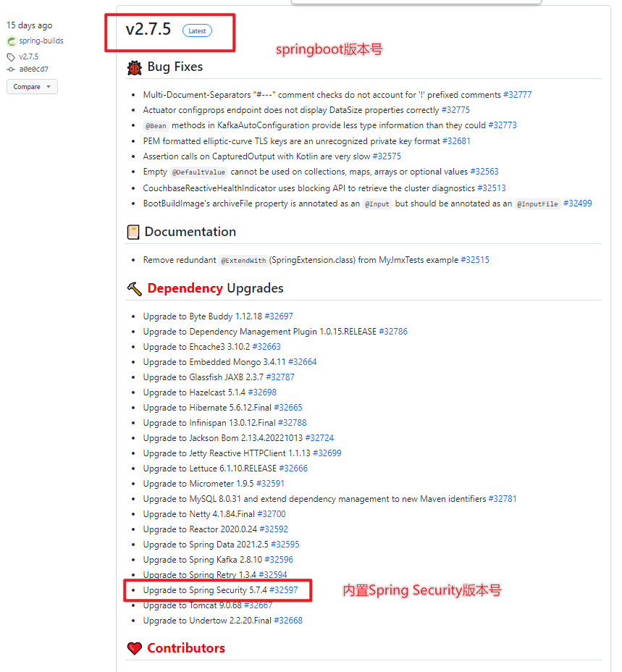Image resolution: width=622 pixels, height=672 pixels.
Task: Open issue #32775 about DataSize properties
Action: point(455,110)
